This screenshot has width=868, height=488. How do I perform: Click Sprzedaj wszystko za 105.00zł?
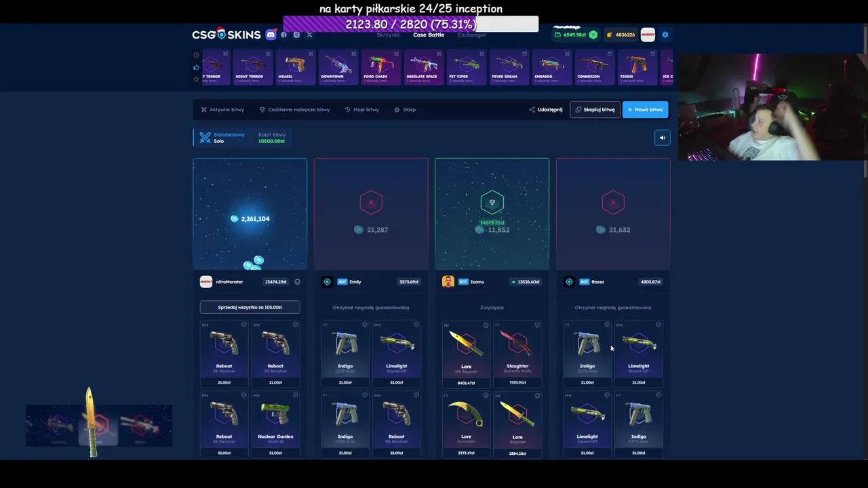click(250, 307)
